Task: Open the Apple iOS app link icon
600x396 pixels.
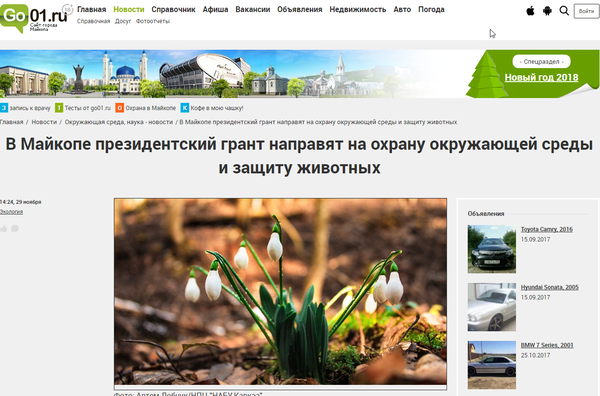Action: 530,11
